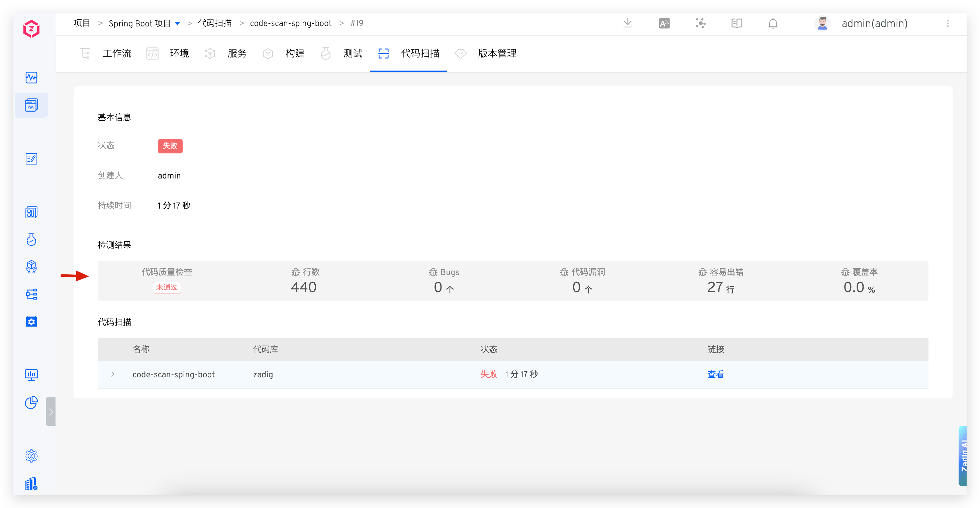
Task: Open the activity monitor sidebar icon
Action: [x=31, y=78]
